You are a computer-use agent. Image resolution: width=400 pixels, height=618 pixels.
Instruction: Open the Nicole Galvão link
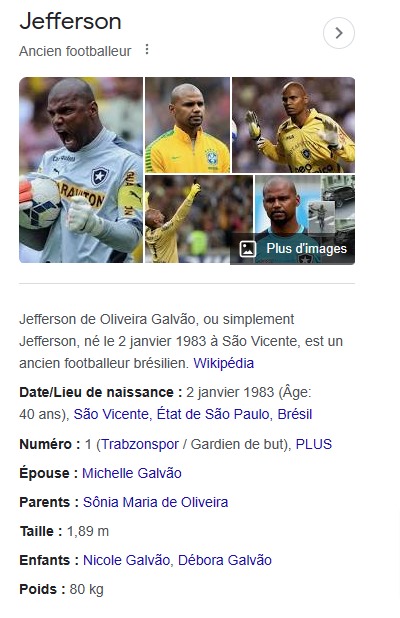(x=126, y=560)
